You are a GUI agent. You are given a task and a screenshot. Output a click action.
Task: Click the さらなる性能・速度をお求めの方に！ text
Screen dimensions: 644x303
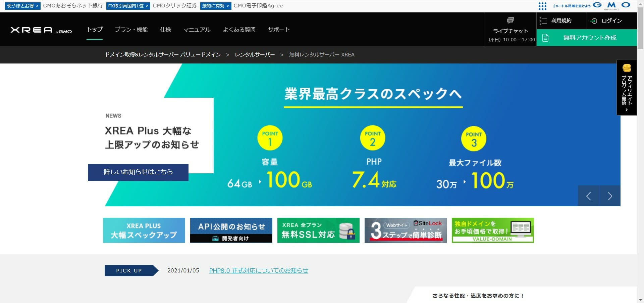pyautogui.click(x=478, y=296)
